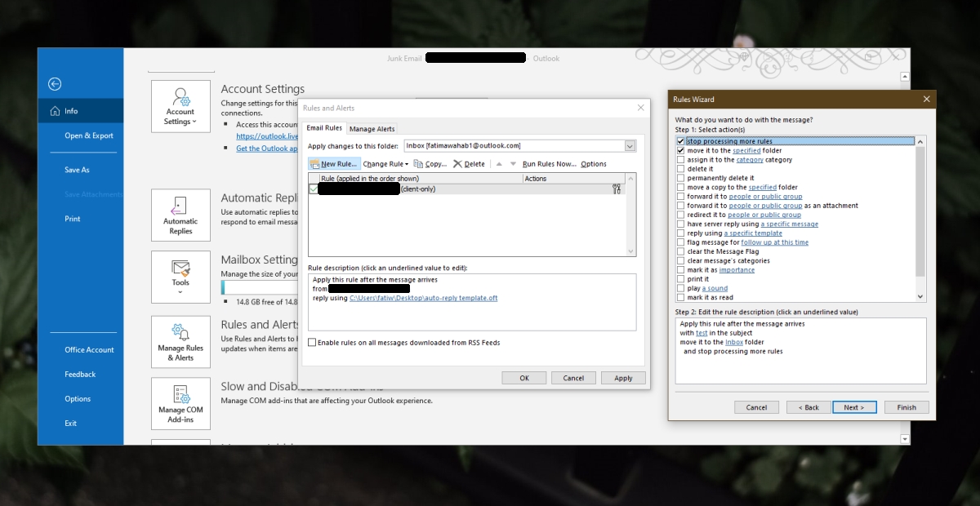Open the Mailbox Tools tile

pyautogui.click(x=180, y=277)
